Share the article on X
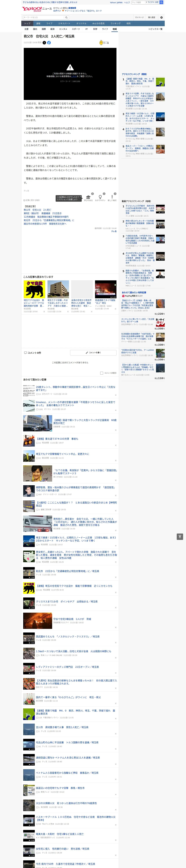 [44, 43]
